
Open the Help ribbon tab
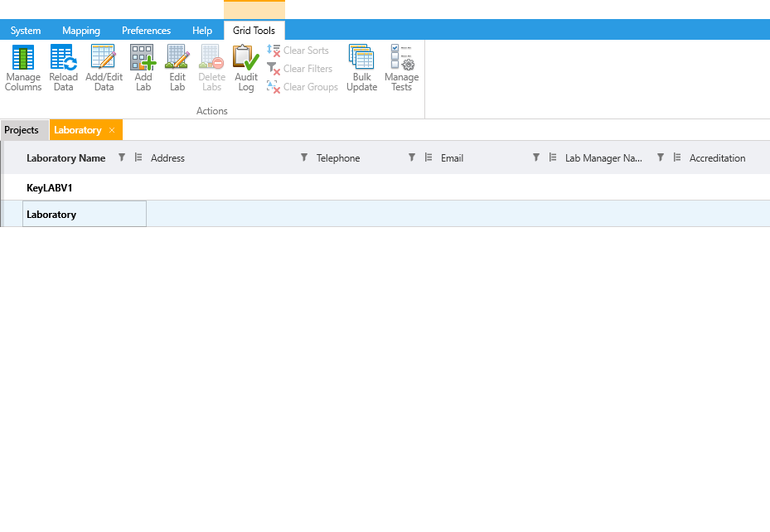(x=202, y=31)
